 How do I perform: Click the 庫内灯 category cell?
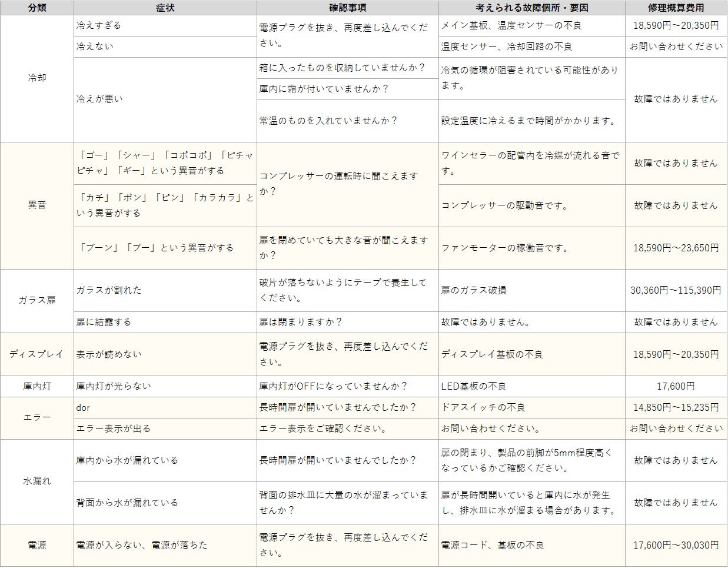point(36,386)
